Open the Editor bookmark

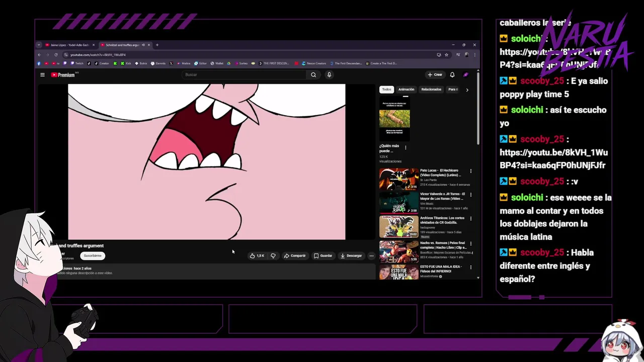tap(200, 63)
